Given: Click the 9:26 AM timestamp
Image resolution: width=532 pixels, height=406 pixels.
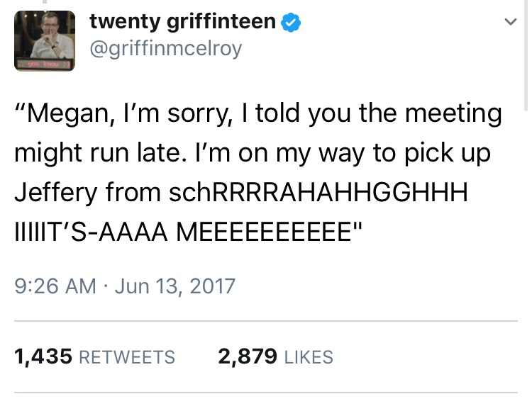Looking at the screenshot, I should [x=55, y=286].
